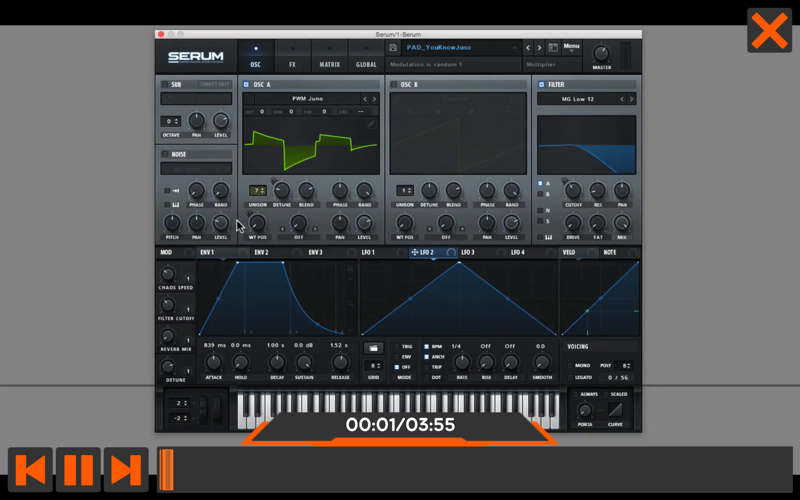Click the OSC A WT POS knob
The width and height of the screenshot is (800, 500).
258,223
